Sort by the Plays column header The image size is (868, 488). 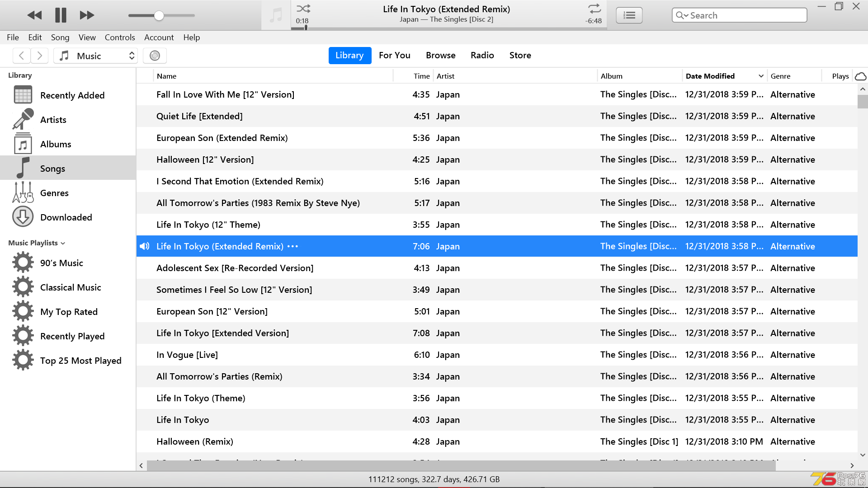(x=837, y=76)
